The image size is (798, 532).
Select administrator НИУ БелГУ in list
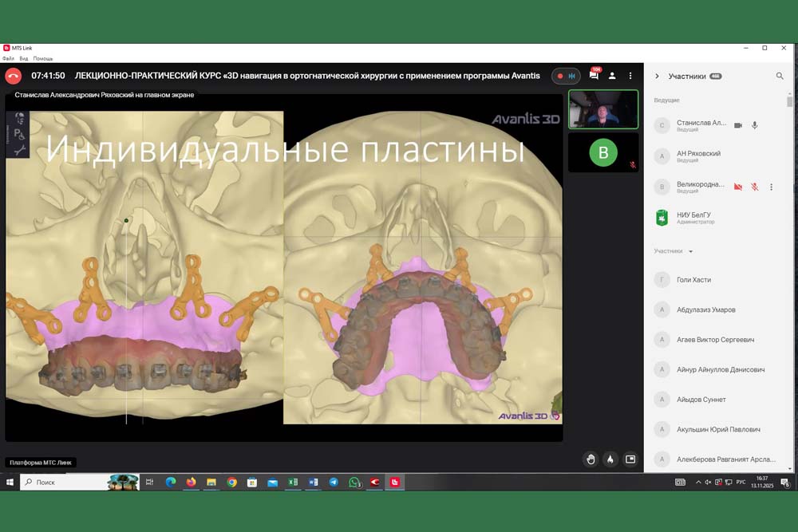pyautogui.click(x=693, y=217)
